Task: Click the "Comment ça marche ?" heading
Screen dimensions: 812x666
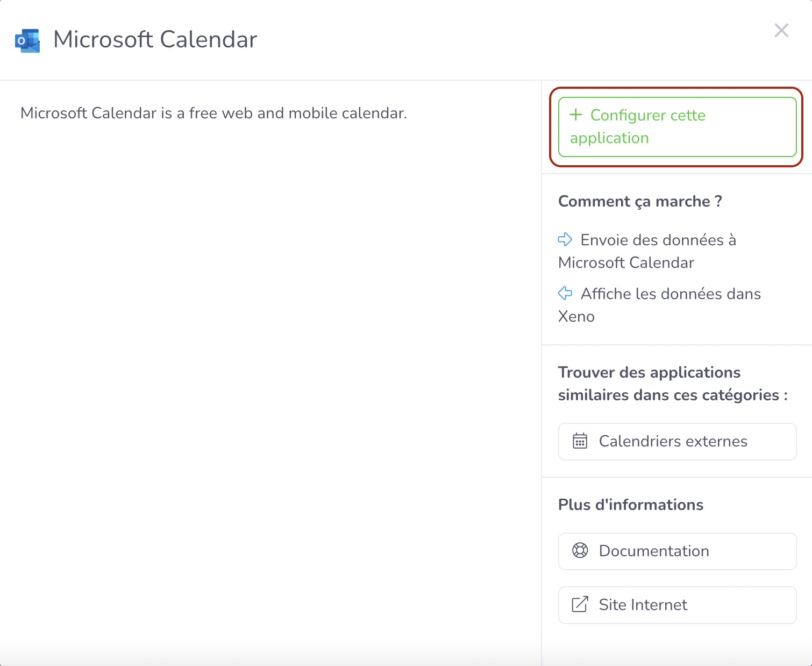Action: 640,201
